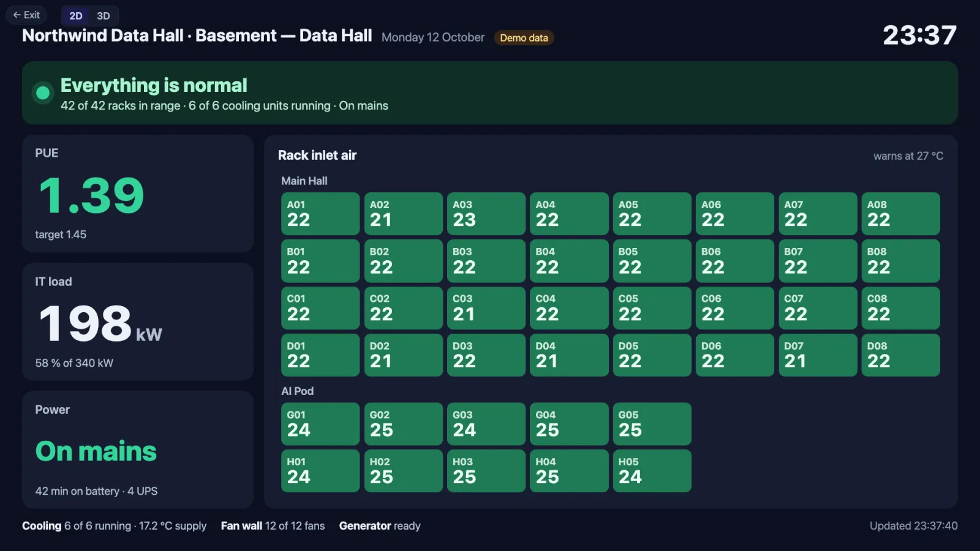980x551 pixels.
Task: Select AI Pod rack H02
Action: [403, 471]
